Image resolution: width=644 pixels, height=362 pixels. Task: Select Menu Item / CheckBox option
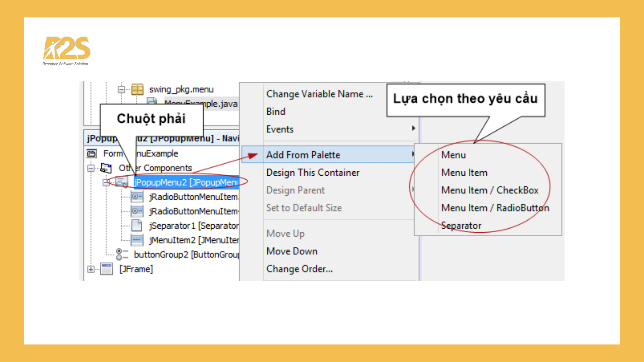[x=489, y=190]
